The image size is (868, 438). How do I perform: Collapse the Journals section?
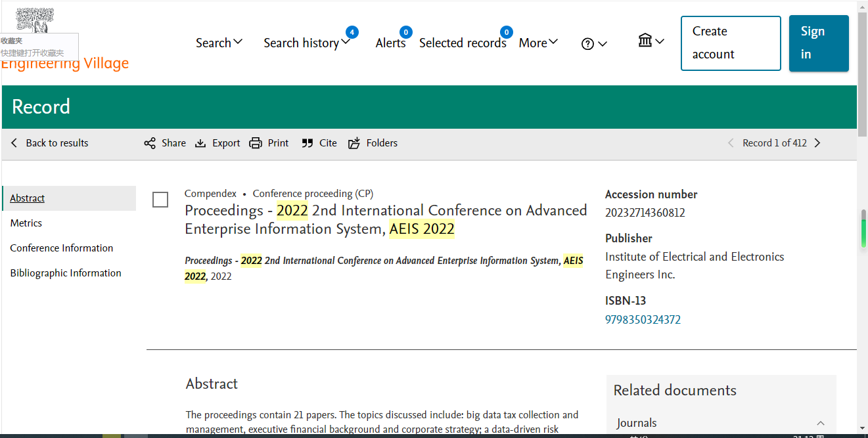tap(821, 424)
